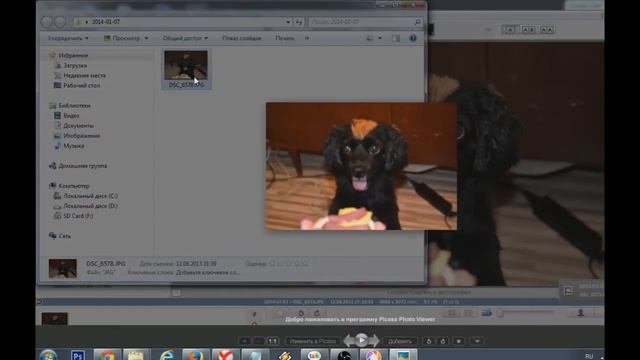Refresh the 2014-01-07 folder view
Screen dimensions: 640x360
(x=299, y=22)
